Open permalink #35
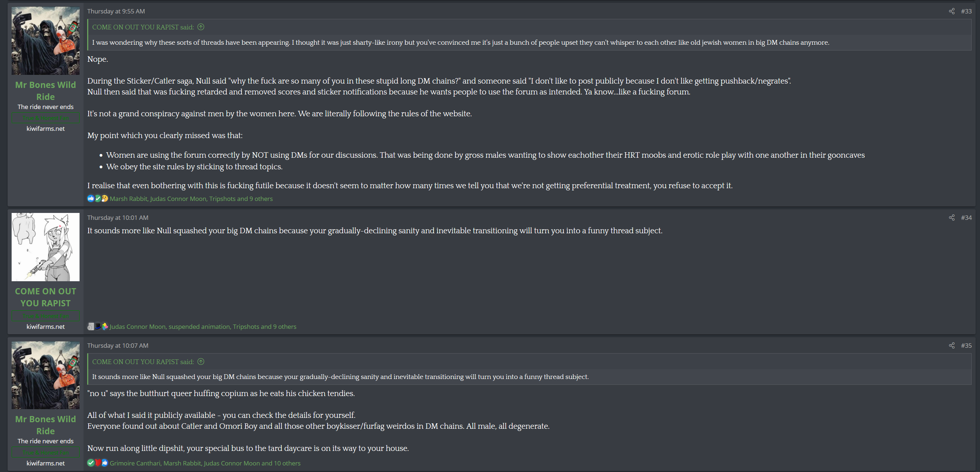Image resolution: width=980 pixels, height=472 pixels. [x=966, y=345]
